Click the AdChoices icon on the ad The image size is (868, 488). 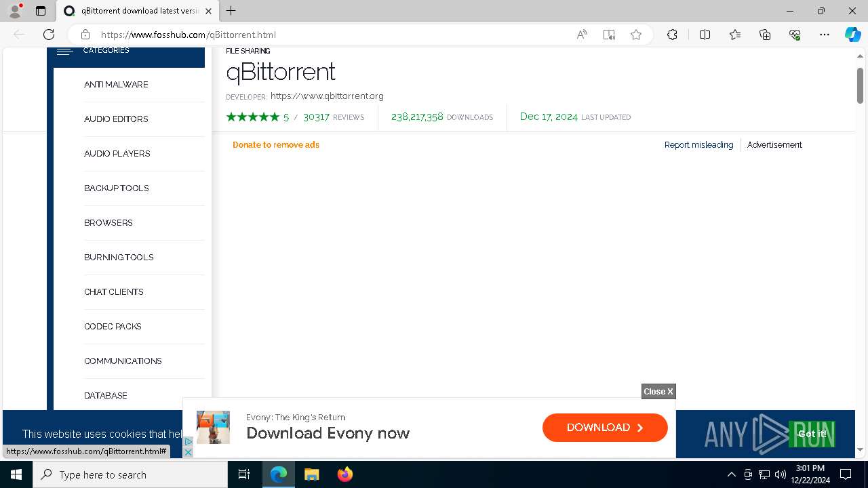189,441
